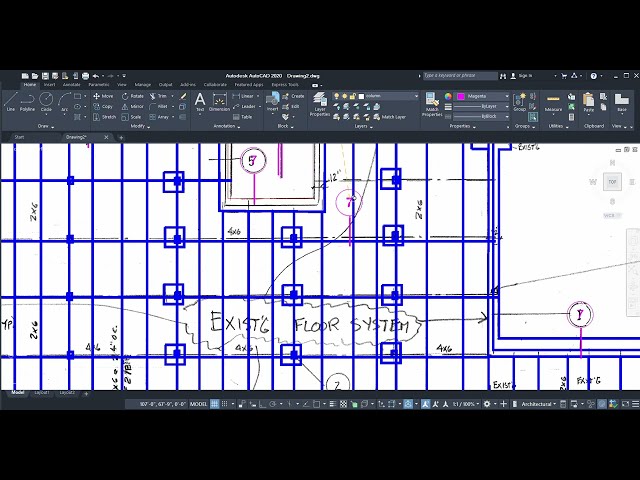
Task: Click Create block
Action: coord(293,96)
